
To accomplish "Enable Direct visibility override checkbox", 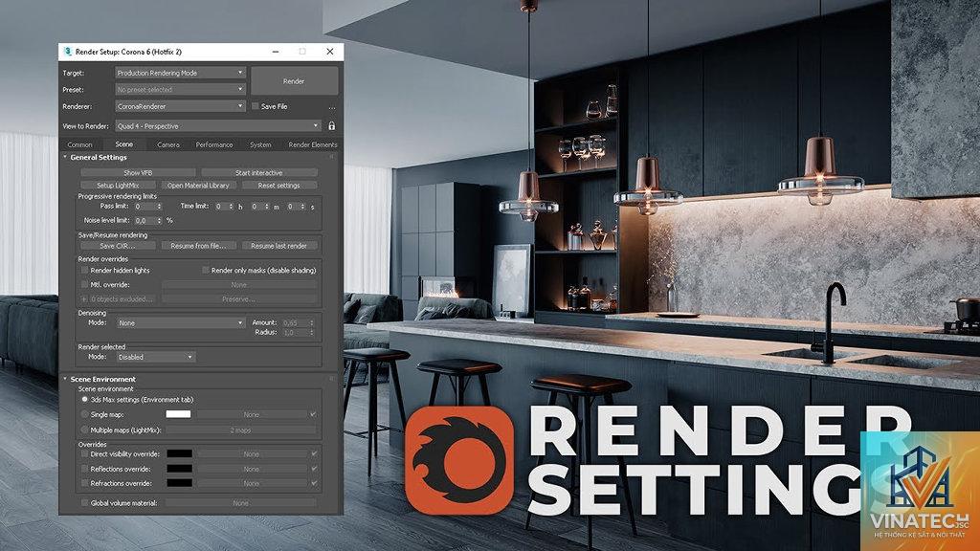I will pyautogui.click(x=84, y=454).
